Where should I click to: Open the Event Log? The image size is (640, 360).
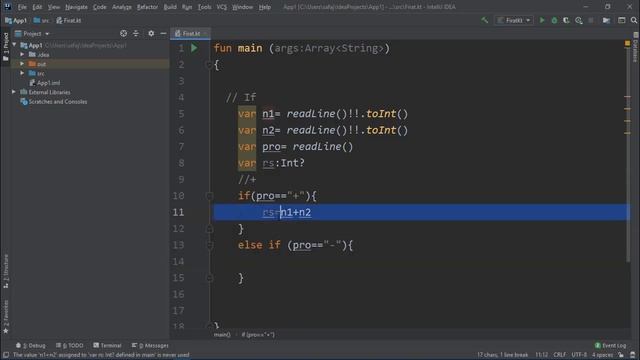(x=611, y=345)
